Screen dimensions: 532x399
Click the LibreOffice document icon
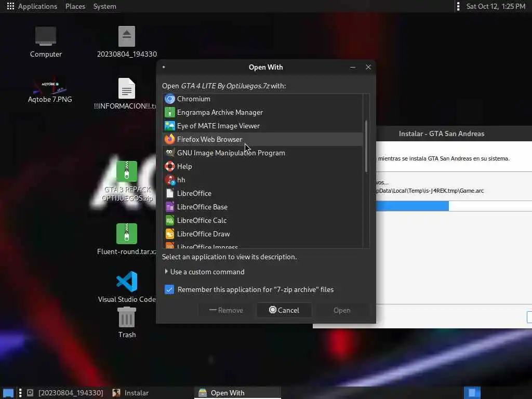pyautogui.click(x=170, y=193)
